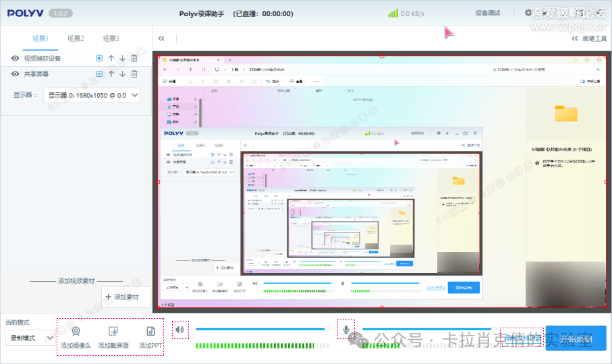
Task: Open the 场景3 tab
Action: tap(111, 38)
